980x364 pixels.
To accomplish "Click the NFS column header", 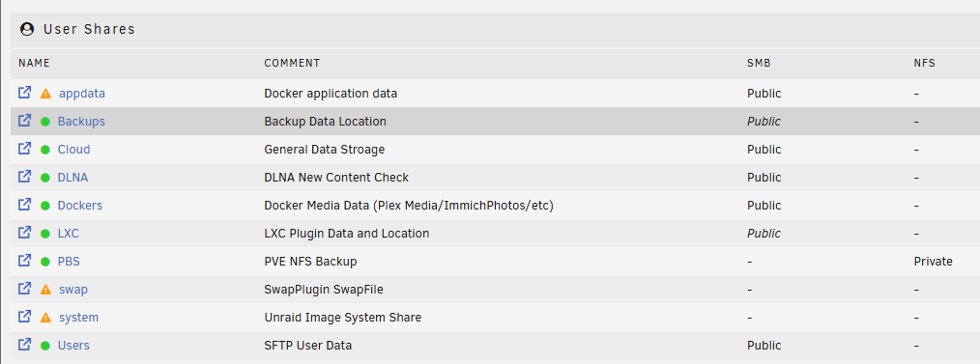I will pos(924,63).
